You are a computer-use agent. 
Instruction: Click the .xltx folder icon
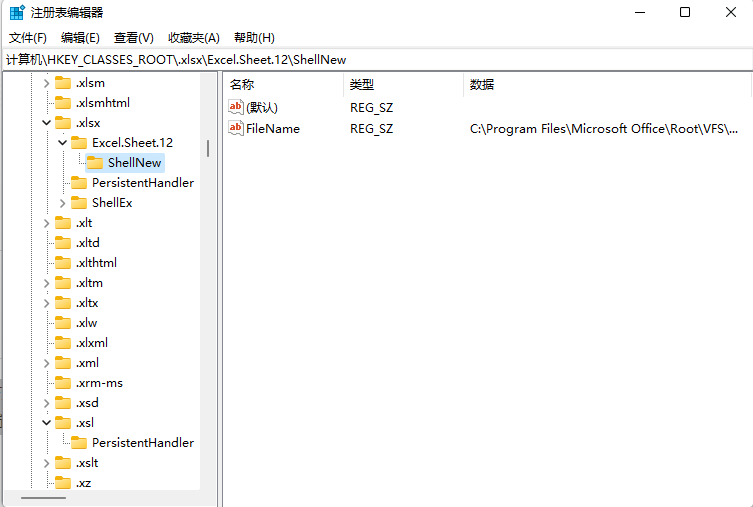tap(63, 303)
